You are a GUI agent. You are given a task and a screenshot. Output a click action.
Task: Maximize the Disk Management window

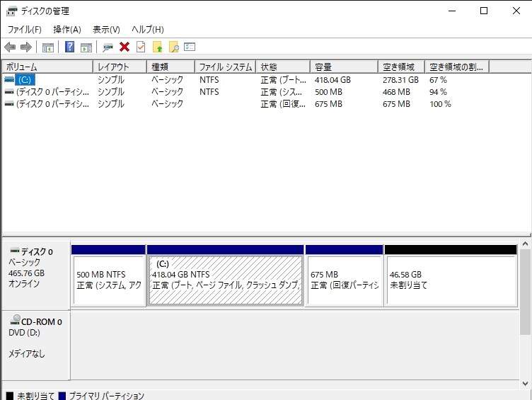coord(484,11)
